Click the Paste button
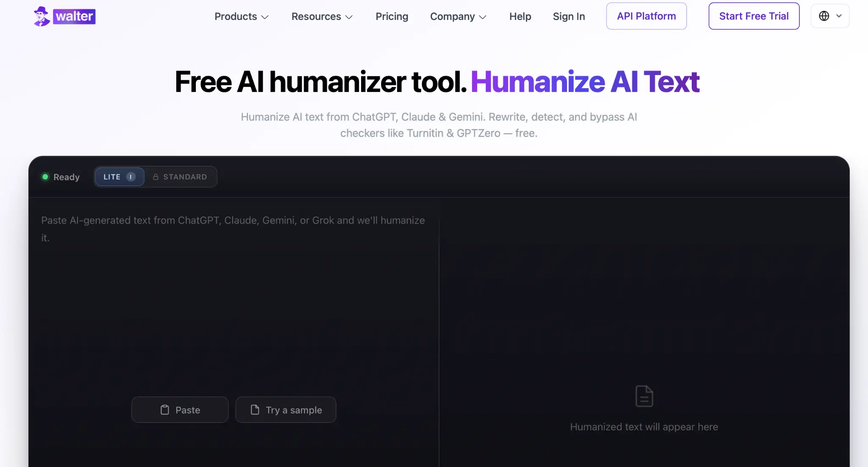The height and width of the screenshot is (467, 868). pos(180,410)
